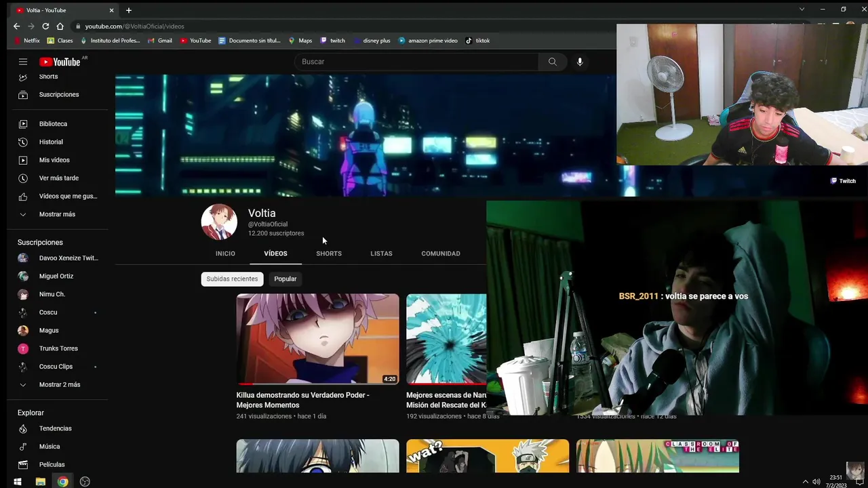Viewport: 868px width, 488px height.
Task: Open the Windows Start button
Action: coord(18,482)
